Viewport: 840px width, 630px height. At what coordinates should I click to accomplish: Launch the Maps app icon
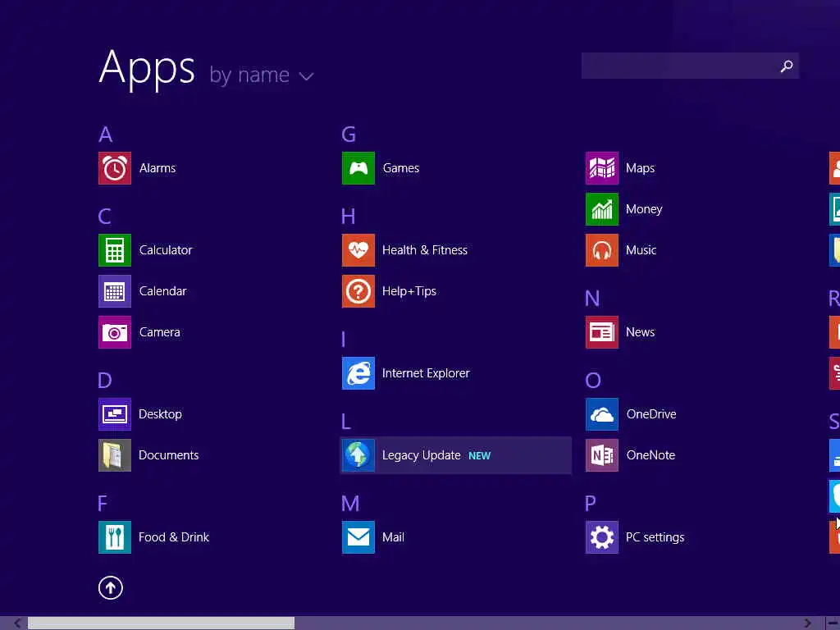click(x=602, y=168)
